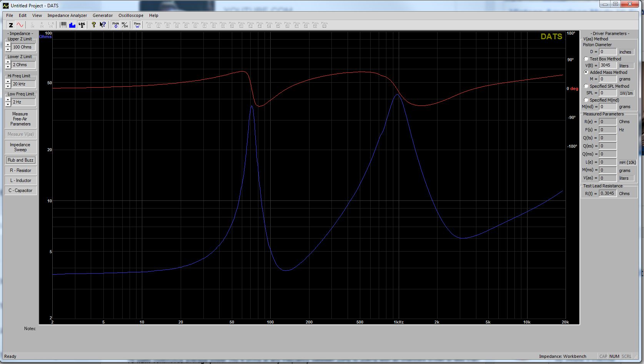Decrease the Low Freq Limit with down arrow
The image size is (644, 364).
pos(8,104)
